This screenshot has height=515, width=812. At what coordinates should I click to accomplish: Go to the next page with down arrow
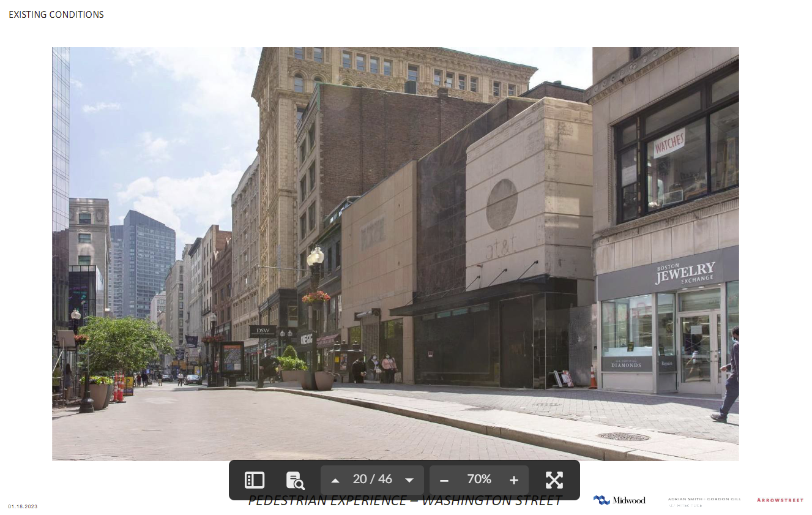point(409,480)
